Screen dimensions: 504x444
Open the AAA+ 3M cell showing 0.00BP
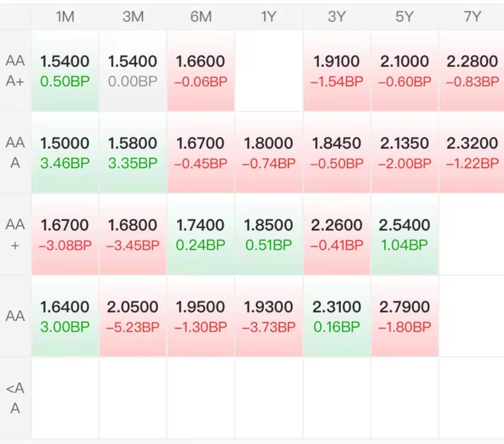133,71
